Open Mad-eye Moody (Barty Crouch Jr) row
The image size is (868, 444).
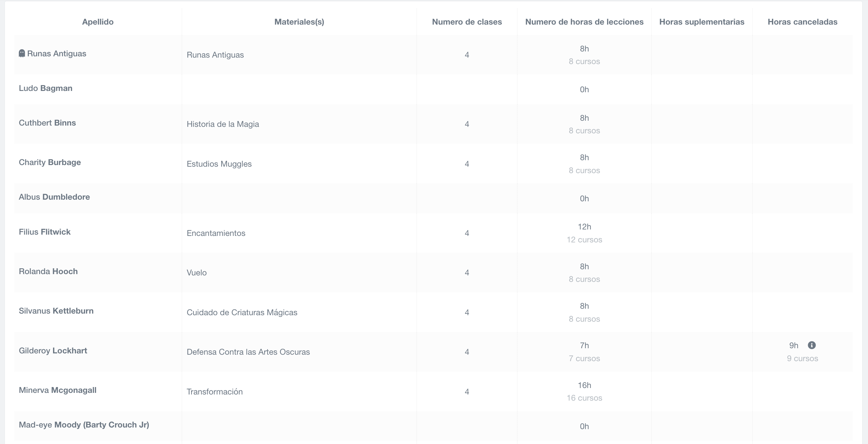(84, 425)
